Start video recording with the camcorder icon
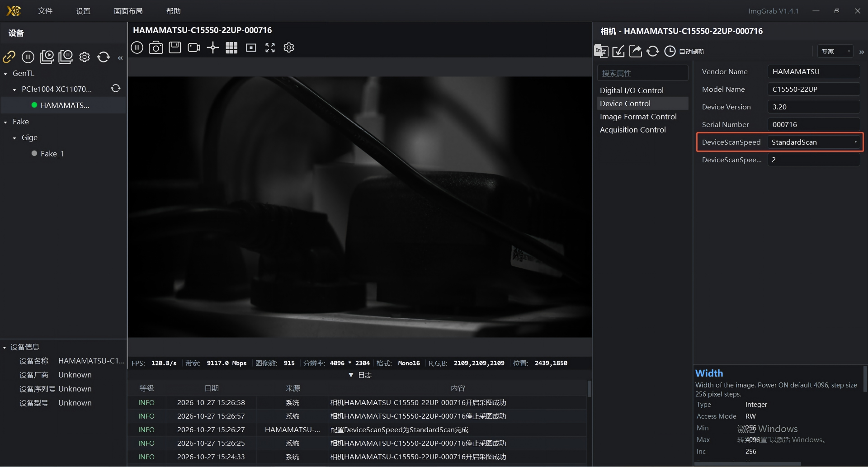Viewport: 868px width, 467px height. click(x=194, y=47)
